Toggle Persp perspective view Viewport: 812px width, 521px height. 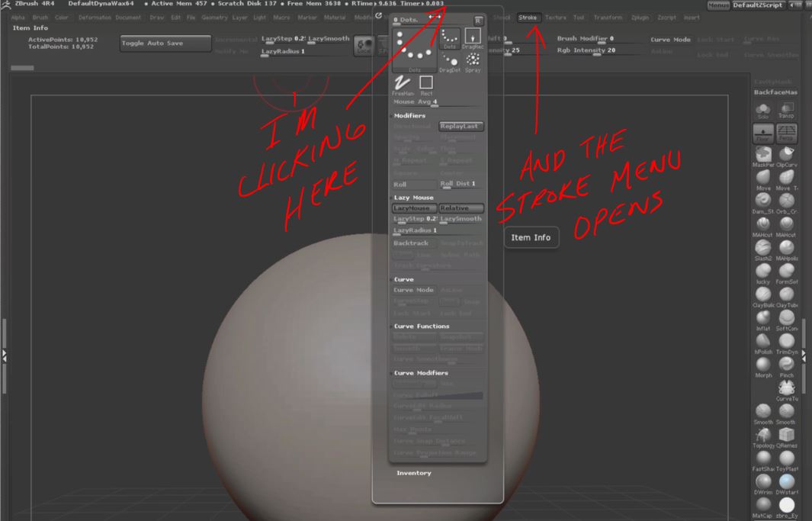click(x=787, y=133)
